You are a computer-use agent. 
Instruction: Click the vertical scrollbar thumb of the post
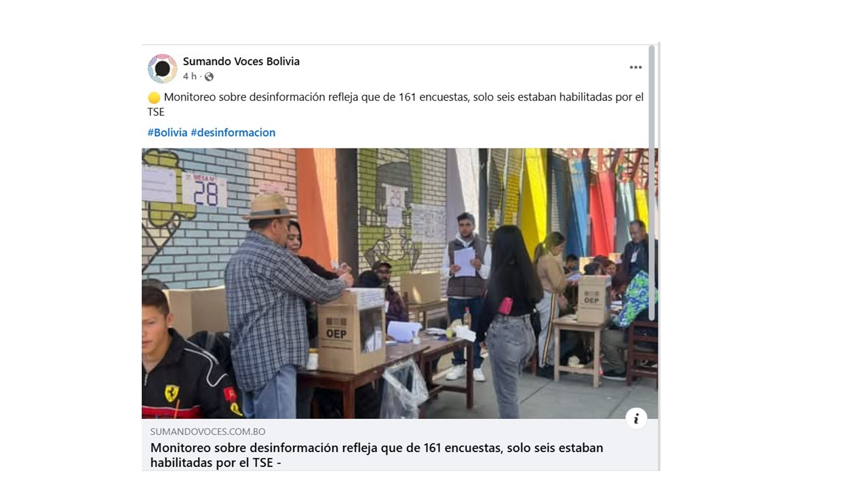pyautogui.click(x=652, y=183)
